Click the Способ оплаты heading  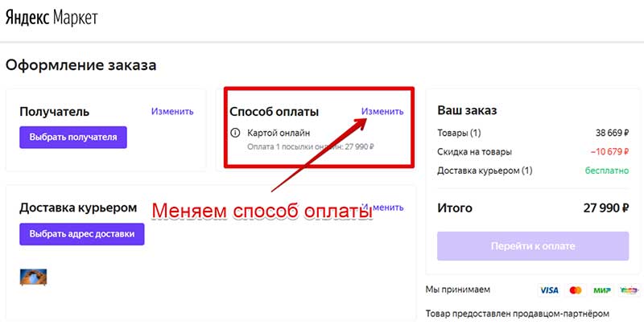point(274,112)
